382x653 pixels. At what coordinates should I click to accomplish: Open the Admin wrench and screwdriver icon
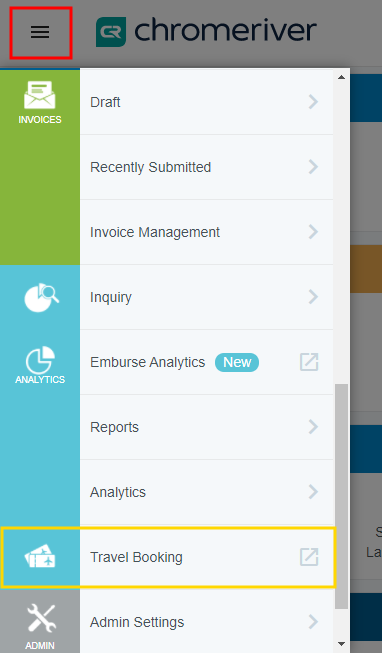click(x=41, y=618)
